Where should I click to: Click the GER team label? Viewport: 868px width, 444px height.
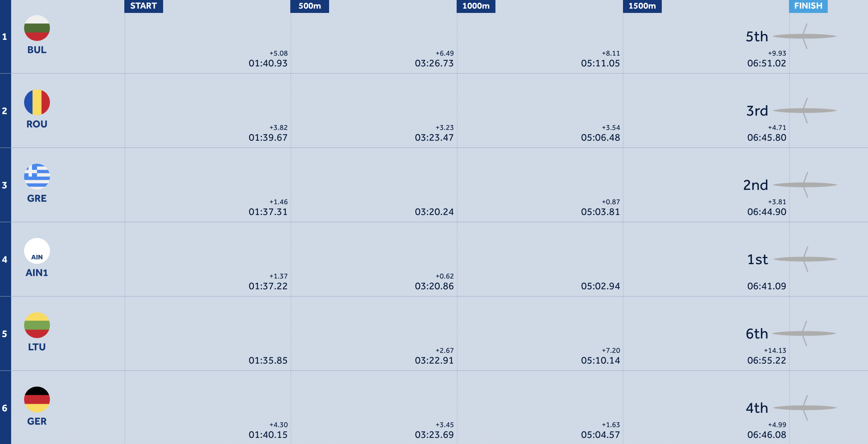pyautogui.click(x=37, y=421)
